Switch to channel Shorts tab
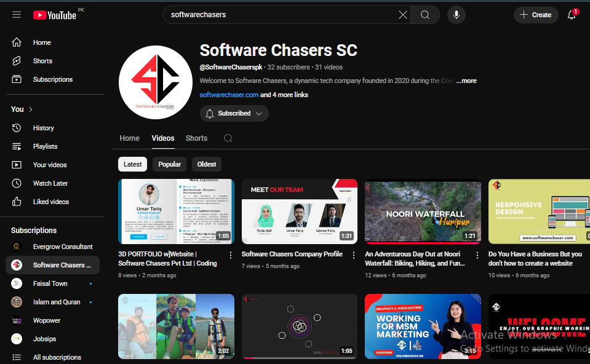The image size is (590, 364). coord(196,138)
